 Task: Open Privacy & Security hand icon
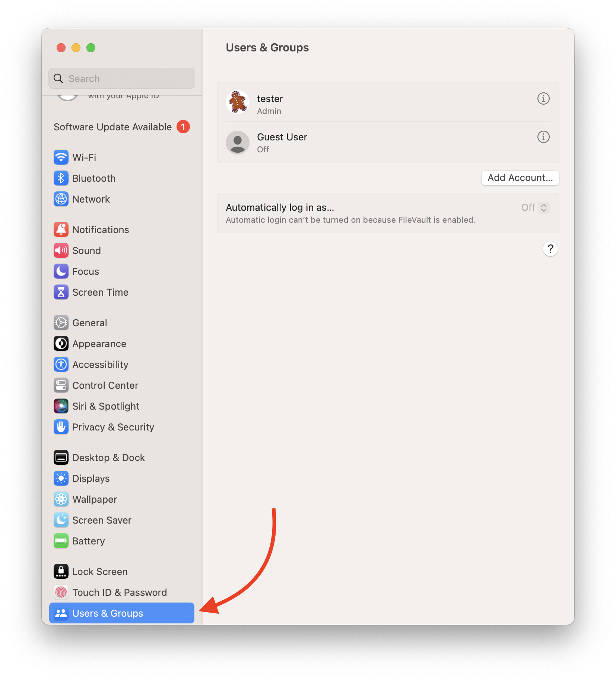tap(61, 427)
